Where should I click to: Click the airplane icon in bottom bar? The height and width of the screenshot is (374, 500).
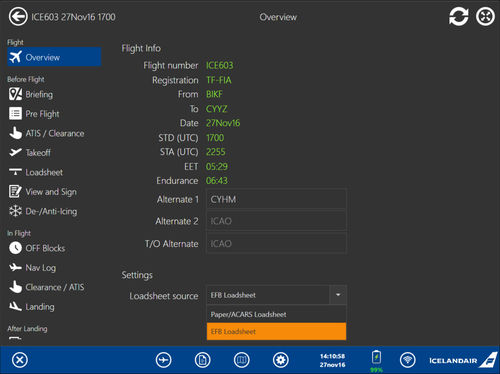(163, 360)
